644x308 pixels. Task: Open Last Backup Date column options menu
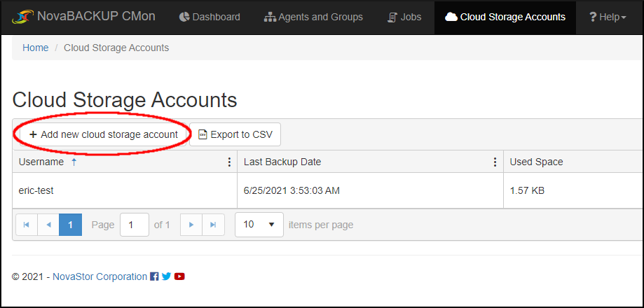pos(495,162)
